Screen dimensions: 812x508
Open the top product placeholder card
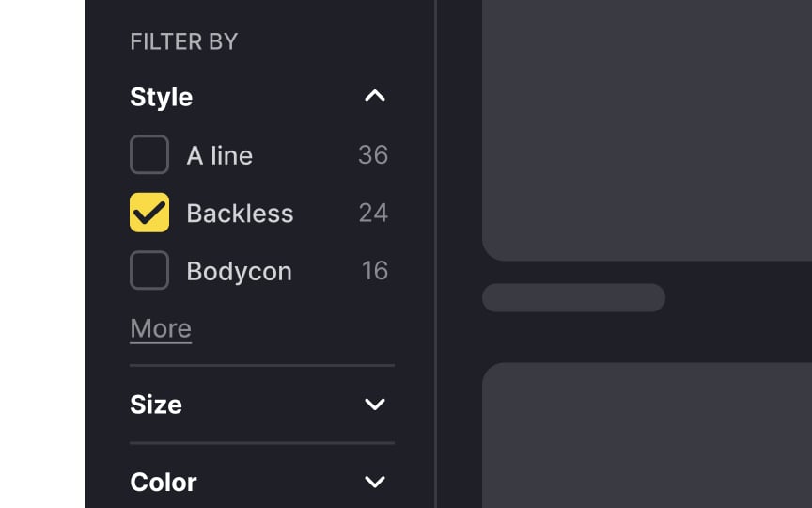click(x=647, y=130)
